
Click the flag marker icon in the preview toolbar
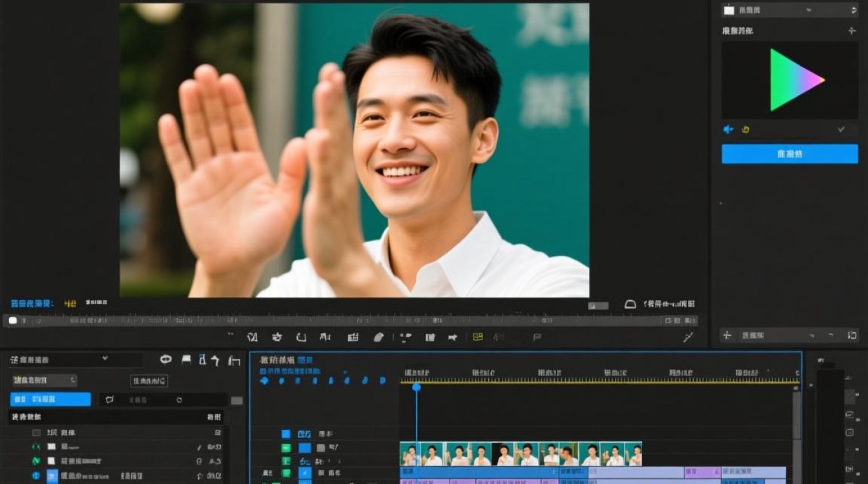click(x=536, y=337)
